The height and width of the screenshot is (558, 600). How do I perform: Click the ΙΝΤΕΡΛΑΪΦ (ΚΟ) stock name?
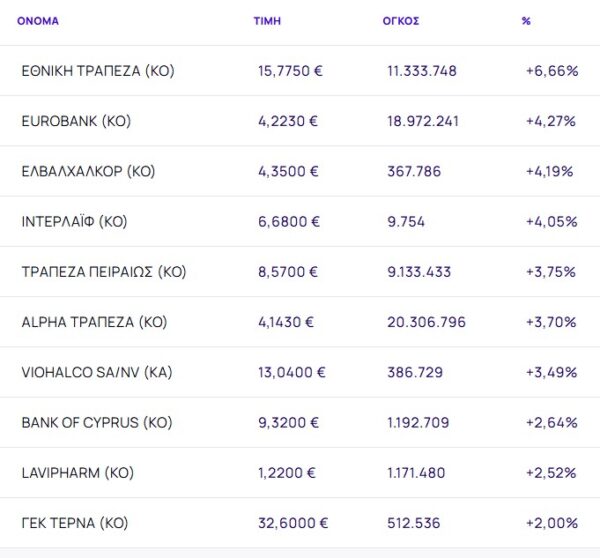[74, 221]
